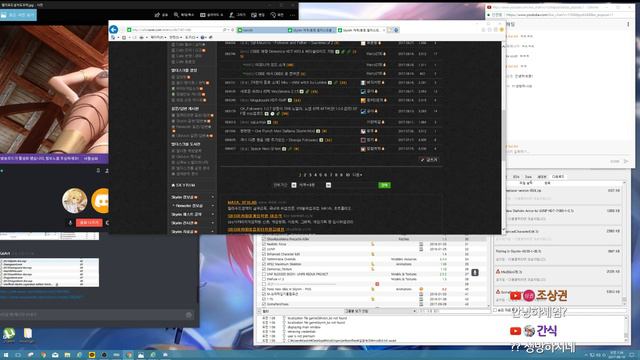Click the next pages link after 10

coord(357,175)
